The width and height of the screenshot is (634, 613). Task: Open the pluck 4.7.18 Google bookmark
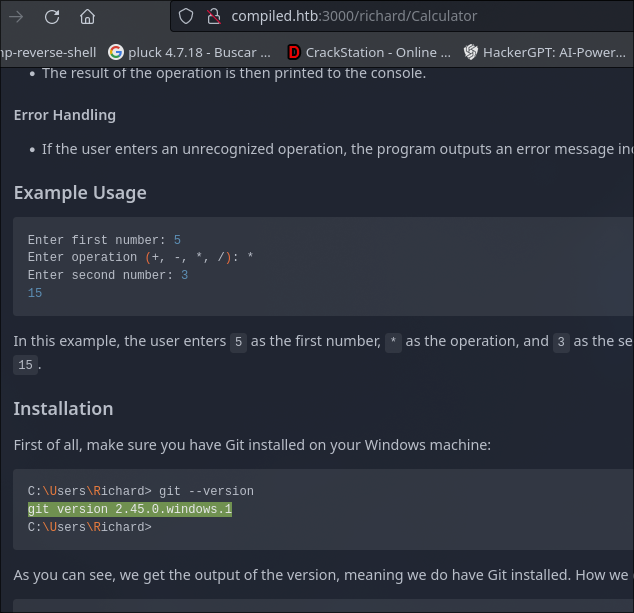coord(189,53)
